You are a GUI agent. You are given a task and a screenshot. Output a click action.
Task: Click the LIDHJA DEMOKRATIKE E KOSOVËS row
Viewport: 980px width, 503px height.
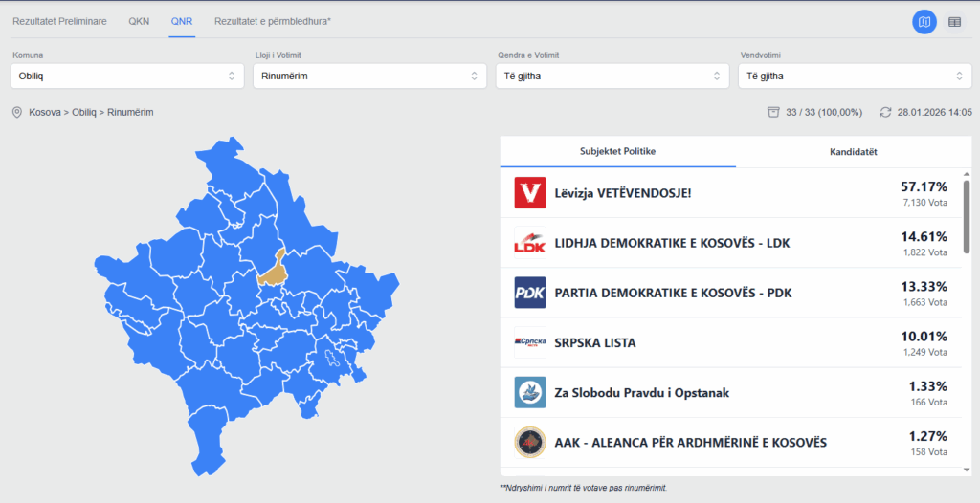(x=672, y=243)
